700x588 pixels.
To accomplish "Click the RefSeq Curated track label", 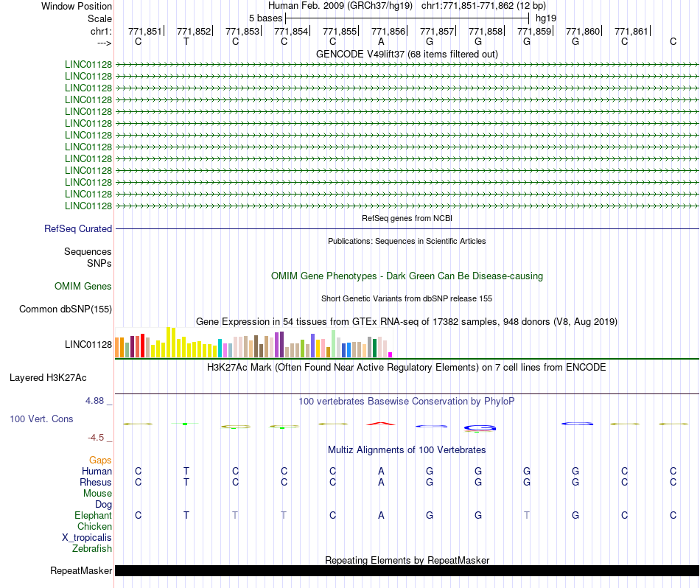I will (x=78, y=228).
